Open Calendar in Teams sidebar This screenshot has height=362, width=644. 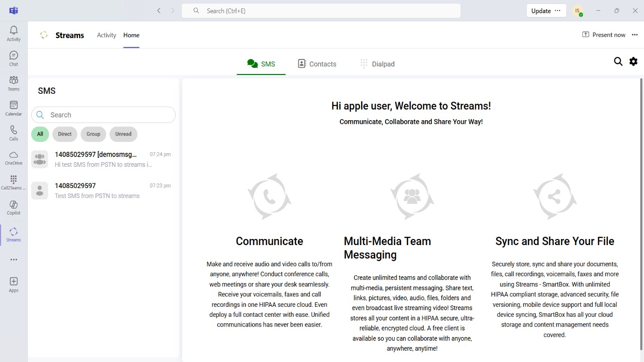[14, 108]
